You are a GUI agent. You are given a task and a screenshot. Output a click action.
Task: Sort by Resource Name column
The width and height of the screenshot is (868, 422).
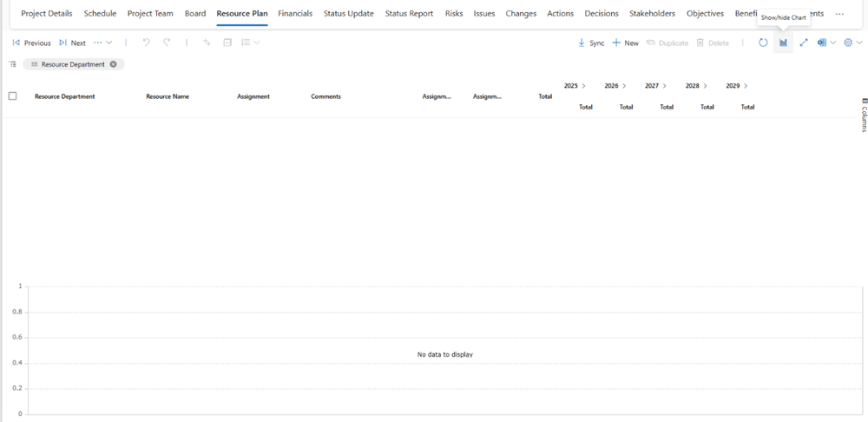point(168,96)
